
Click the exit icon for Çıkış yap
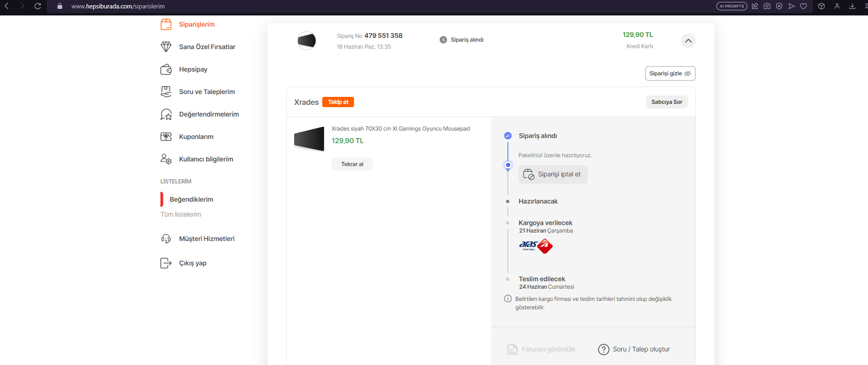(x=166, y=263)
